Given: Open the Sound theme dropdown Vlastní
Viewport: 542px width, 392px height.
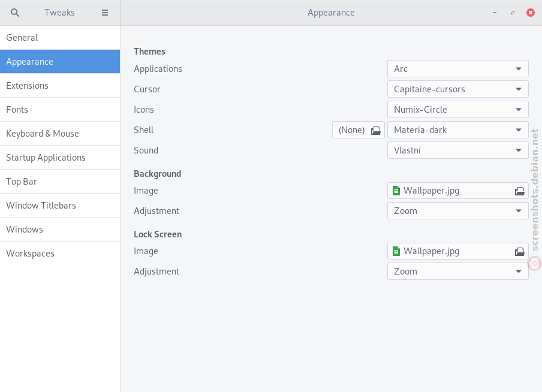Looking at the screenshot, I should pyautogui.click(x=457, y=150).
